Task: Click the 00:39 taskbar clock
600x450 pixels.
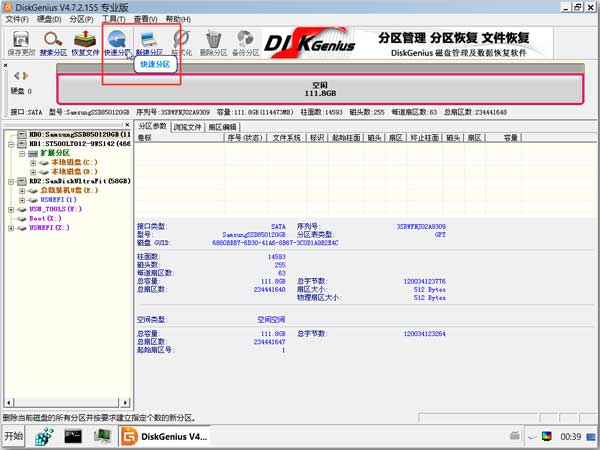Action: [571, 436]
